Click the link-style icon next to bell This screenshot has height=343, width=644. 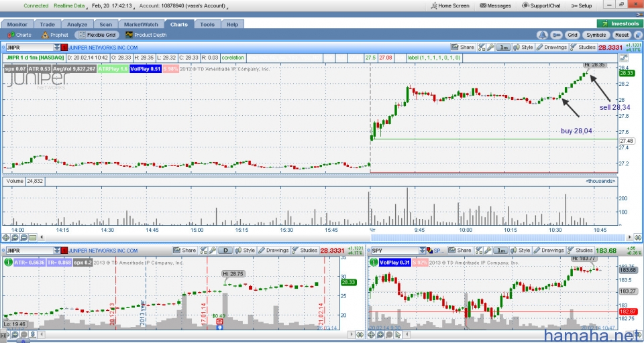[x=556, y=36]
